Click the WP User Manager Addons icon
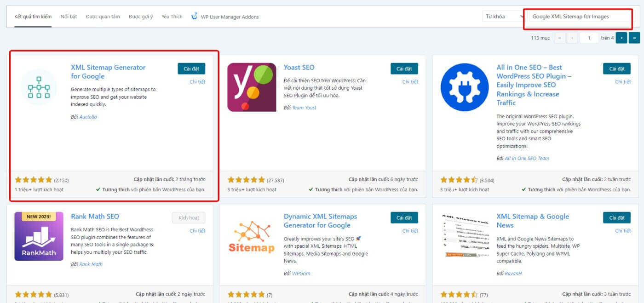 (x=195, y=16)
